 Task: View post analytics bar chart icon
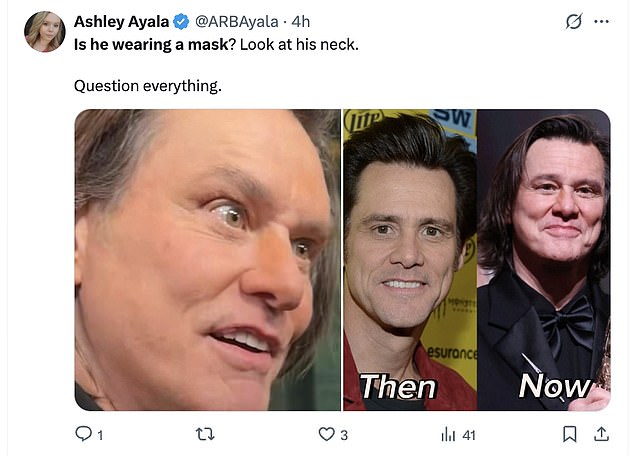click(447, 434)
